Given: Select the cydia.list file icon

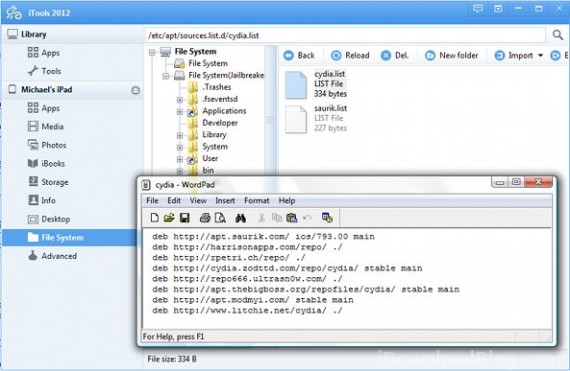Looking at the screenshot, I should [x=296, y=85].
